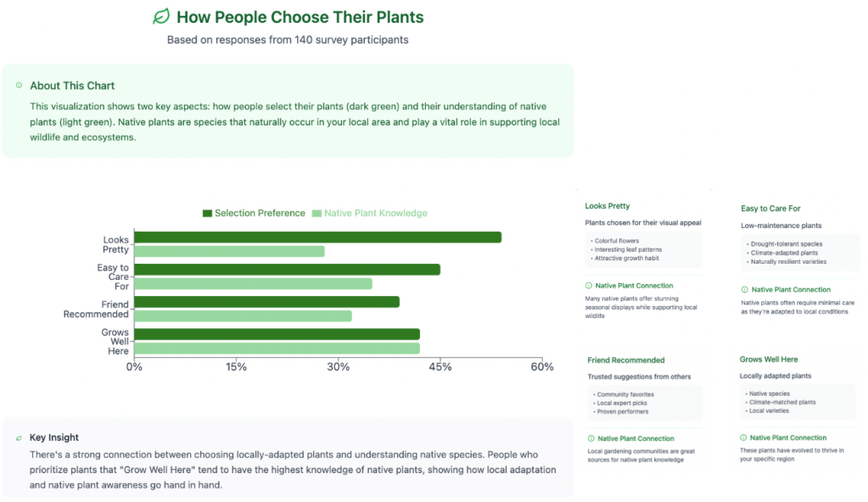This screenshot has height=502, width=868.
Task: Click Native Plant Connection icon in Easy to Care For card
Action: [x=745, y=290]
